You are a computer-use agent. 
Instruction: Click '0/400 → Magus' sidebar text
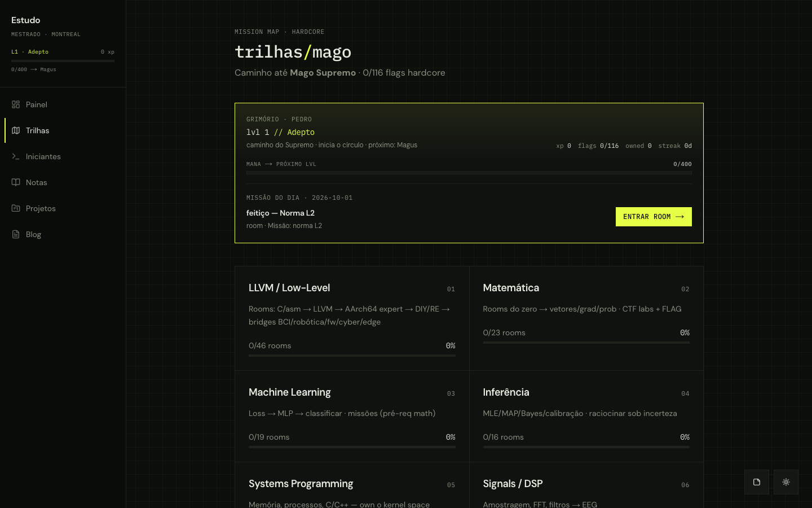(x=34, y=69)
